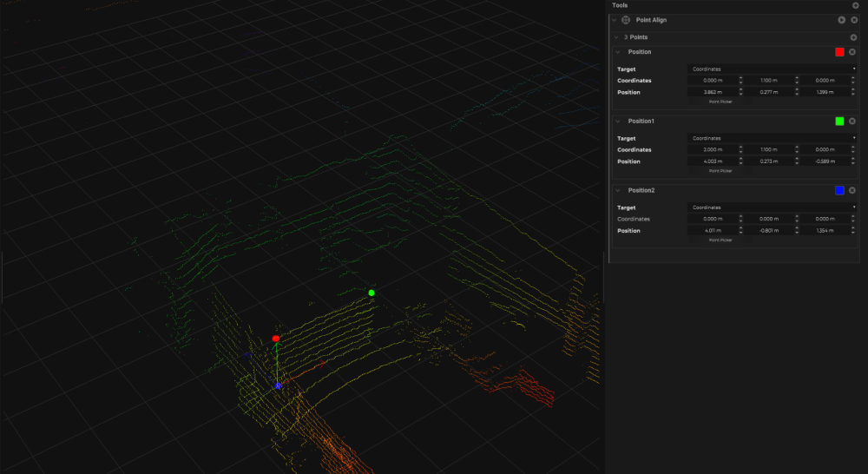Open Target dropdown for Position1
Viewport: 868px width, 474px height.
point(773,138)
